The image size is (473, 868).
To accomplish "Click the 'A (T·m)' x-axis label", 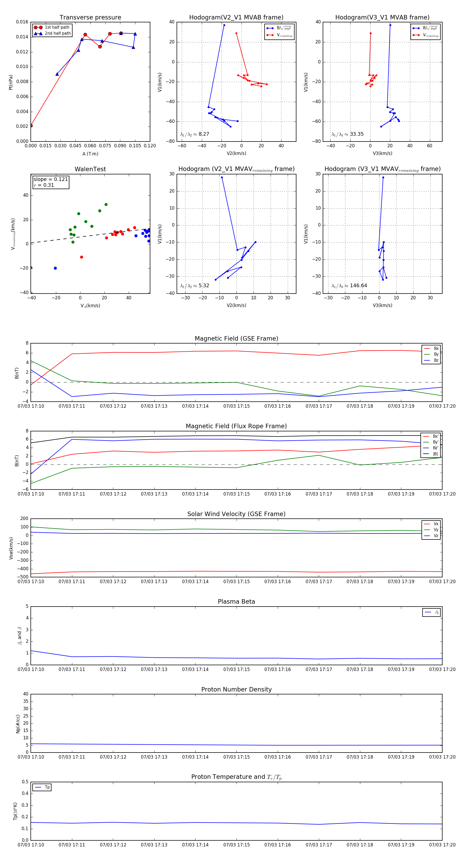I will pyautogui.click(x=90, y=154).
